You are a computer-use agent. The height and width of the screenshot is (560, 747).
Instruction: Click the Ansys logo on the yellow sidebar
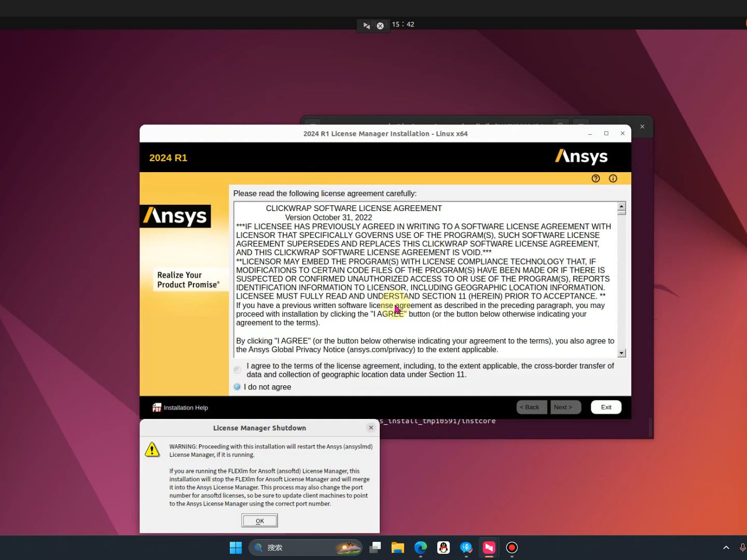click(175, 216)
